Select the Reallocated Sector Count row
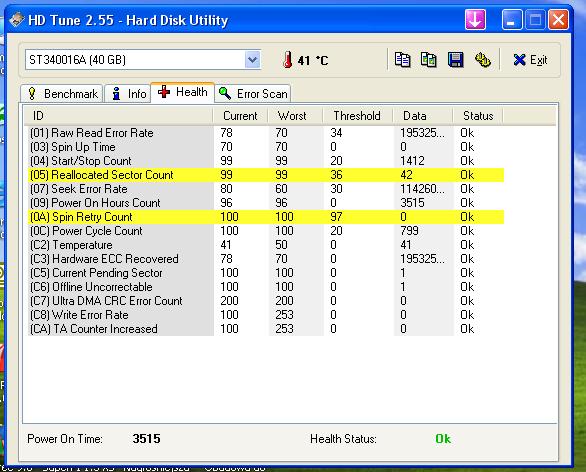Viewport: 586px width, 472px height. point(266,175)
